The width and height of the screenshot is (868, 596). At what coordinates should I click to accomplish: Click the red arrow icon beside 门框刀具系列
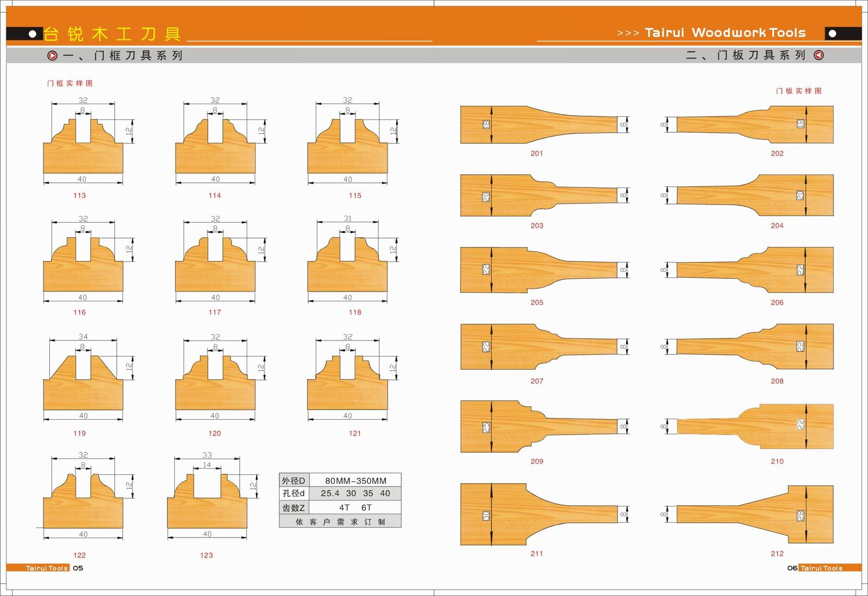point(52,55)
